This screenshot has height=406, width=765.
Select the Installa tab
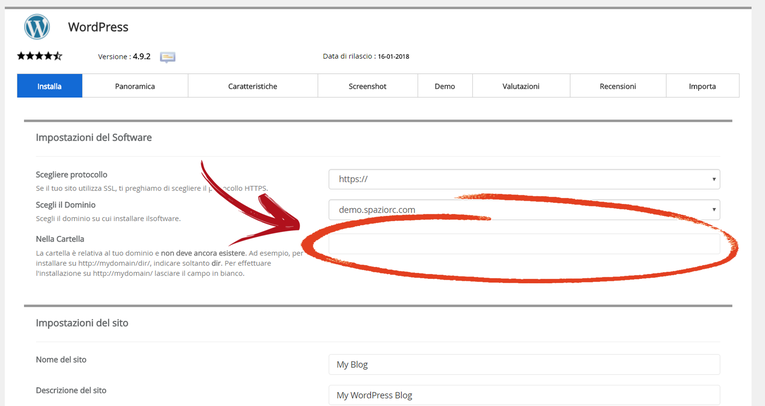[49, 86]
